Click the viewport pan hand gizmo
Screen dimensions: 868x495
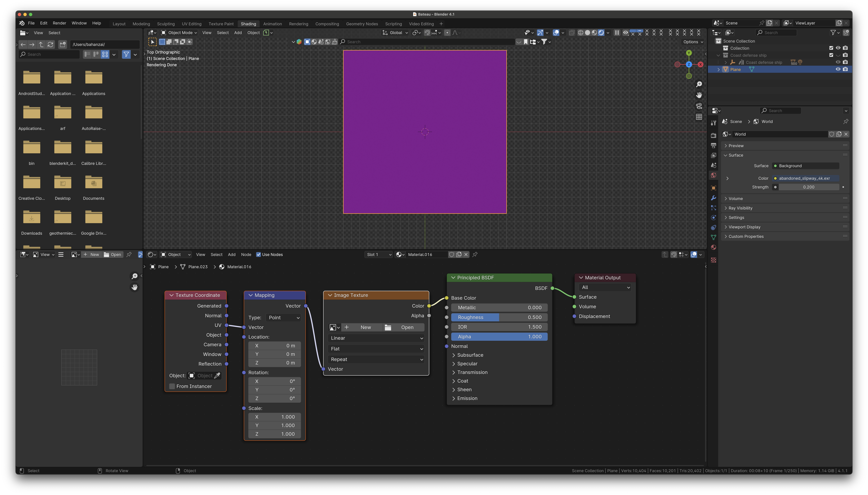point(699,95)
